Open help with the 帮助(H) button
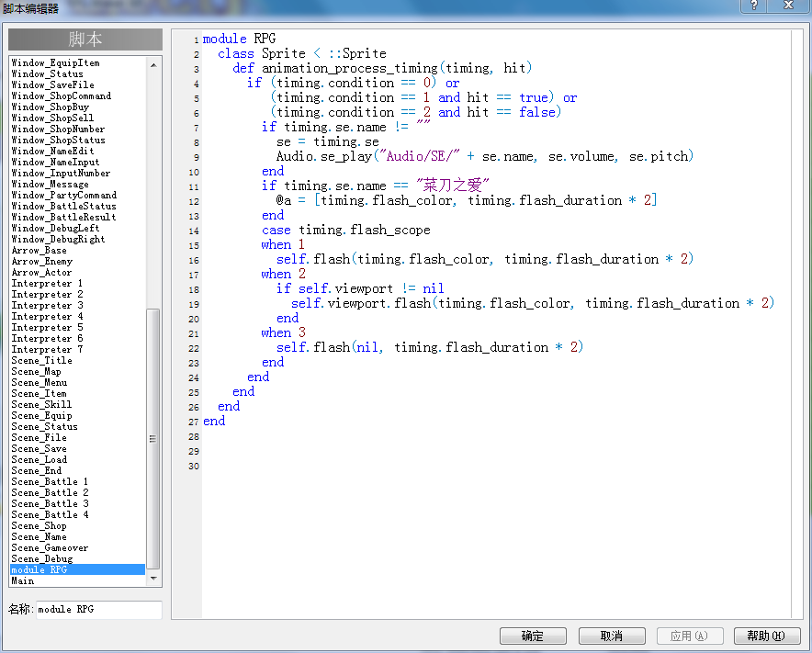This screenshot has width=812, height=653. click(767, 636)
